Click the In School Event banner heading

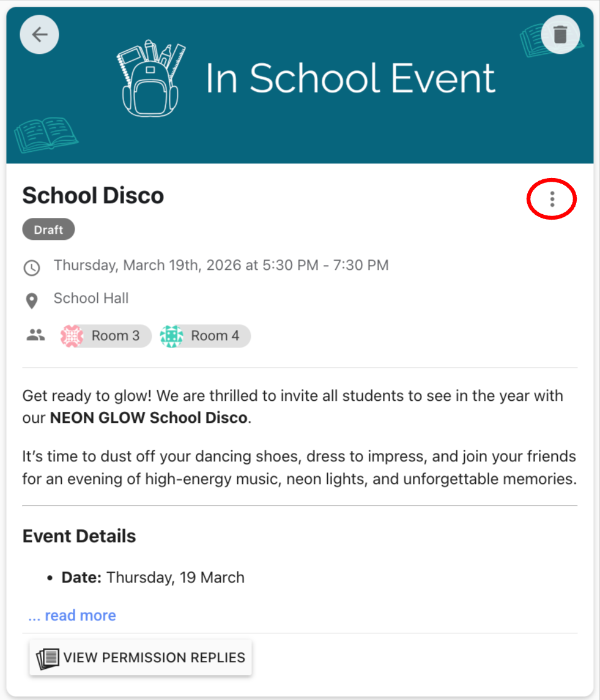tap(350, 78)
